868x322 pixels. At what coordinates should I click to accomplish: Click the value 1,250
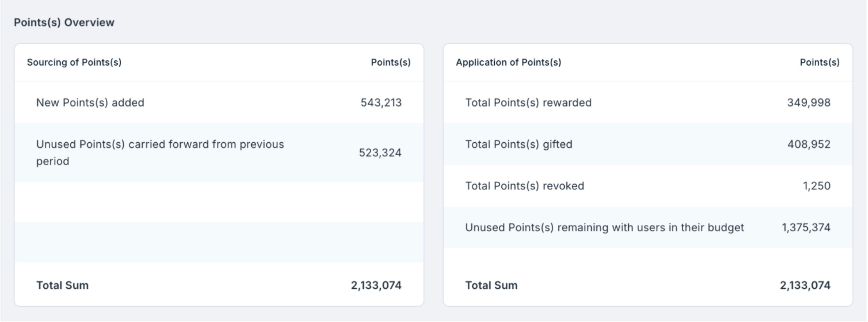(x=817, y=186)
